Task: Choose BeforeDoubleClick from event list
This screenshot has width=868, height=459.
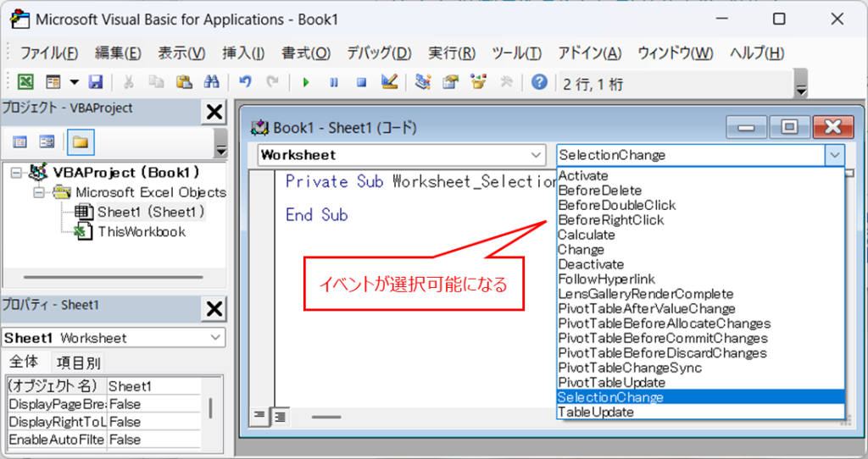Action: click(701, 205)
